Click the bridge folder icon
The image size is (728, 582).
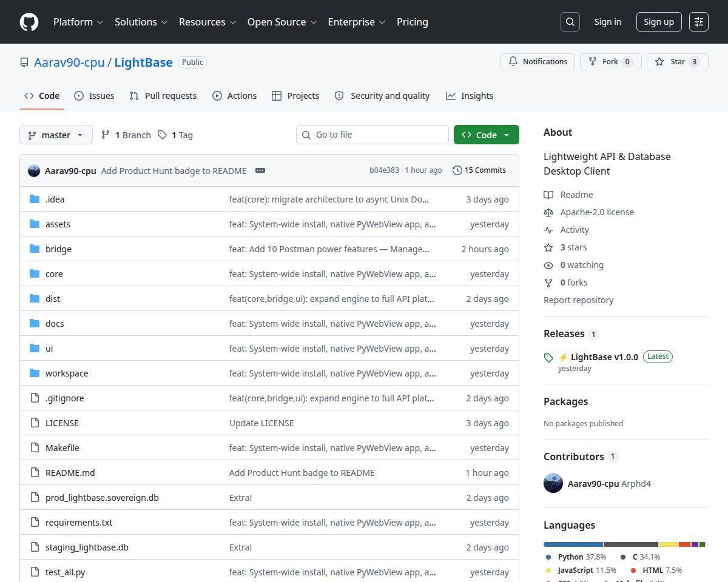35,249
